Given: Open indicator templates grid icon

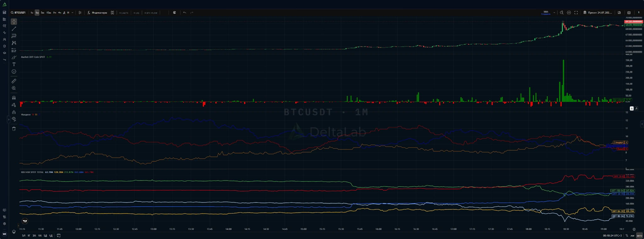Looking at the screenshot, I should click(x=112, y=13).
